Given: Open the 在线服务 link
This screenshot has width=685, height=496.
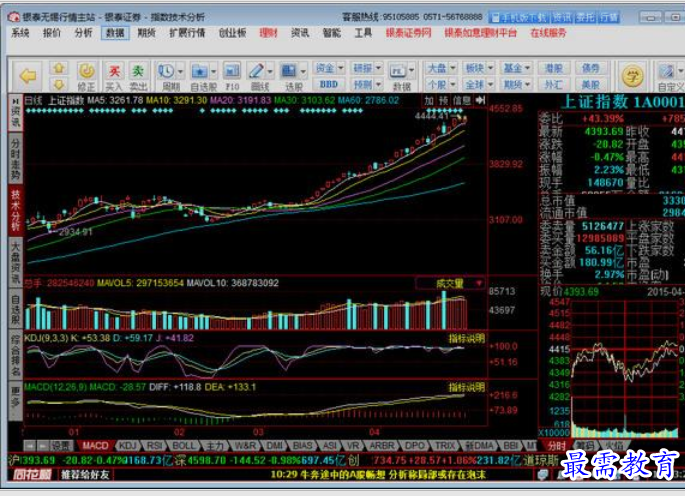Looking at the screenshot, I should [548, 33].
